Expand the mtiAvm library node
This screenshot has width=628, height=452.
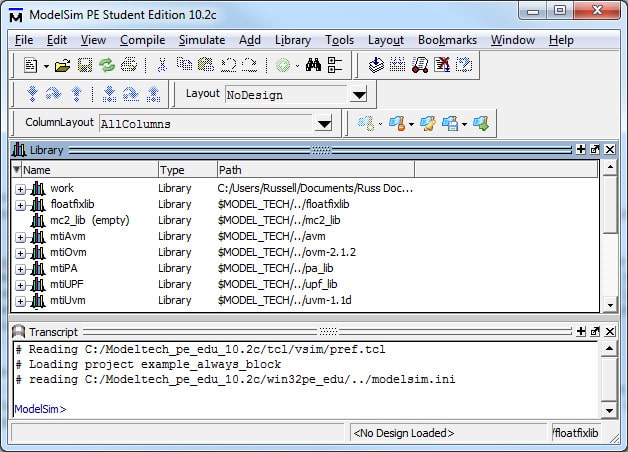pos(20,237)
